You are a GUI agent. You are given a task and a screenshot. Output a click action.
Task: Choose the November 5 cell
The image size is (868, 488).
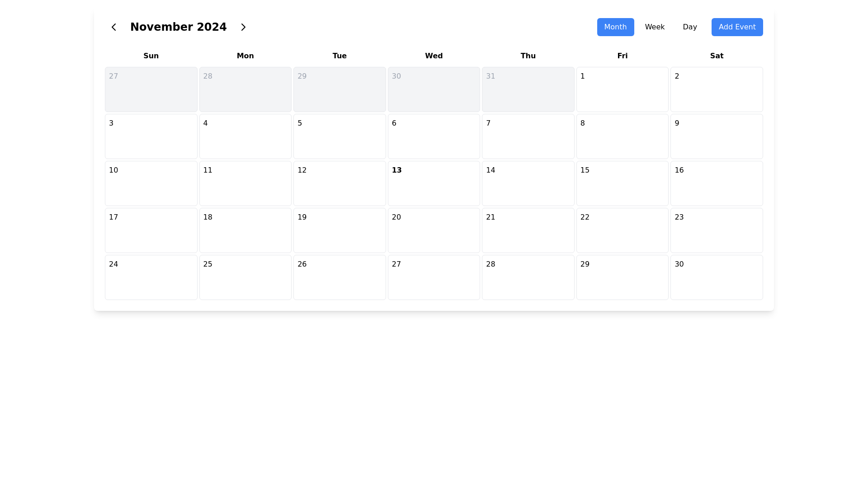[339, 136]
